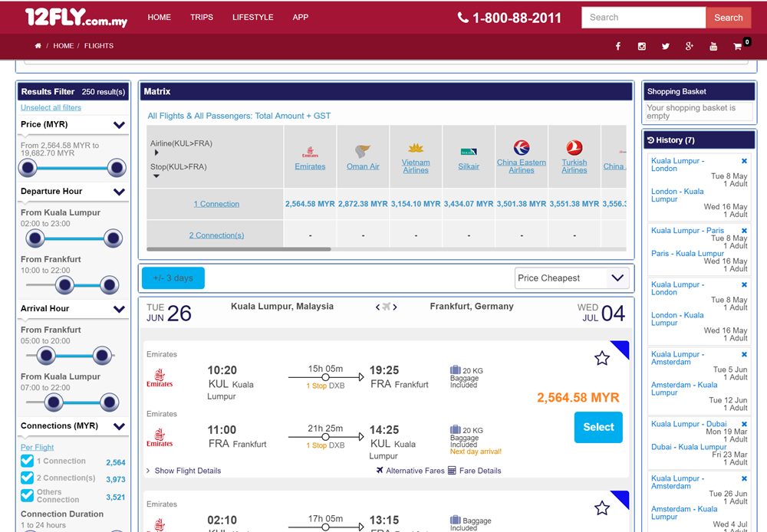Open the Google Plus social icon
Viewport: 767px width, 532px height.
point(690,46)
